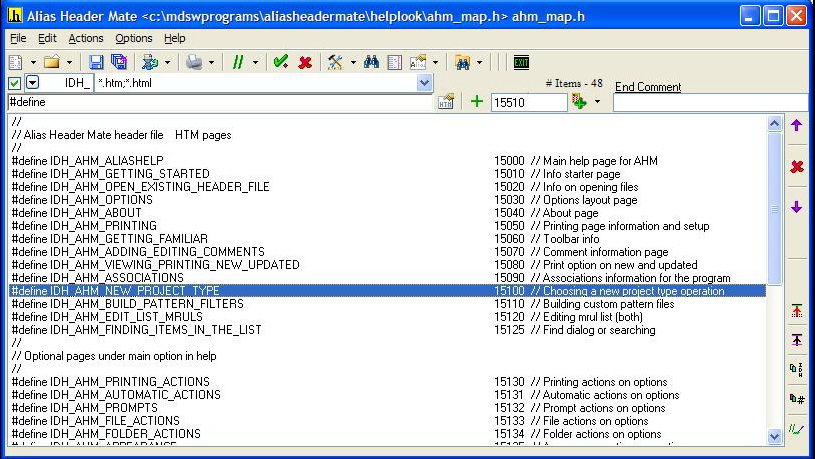Click the End Comment text field
The image size is (815, 459).
pyautogui.click(x=711, y=102)
